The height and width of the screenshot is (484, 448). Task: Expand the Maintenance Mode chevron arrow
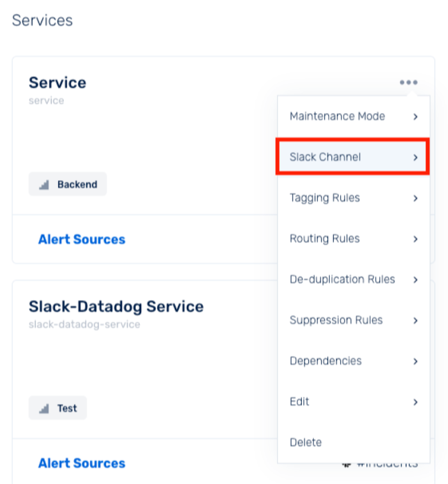click(x=415, y=117)
